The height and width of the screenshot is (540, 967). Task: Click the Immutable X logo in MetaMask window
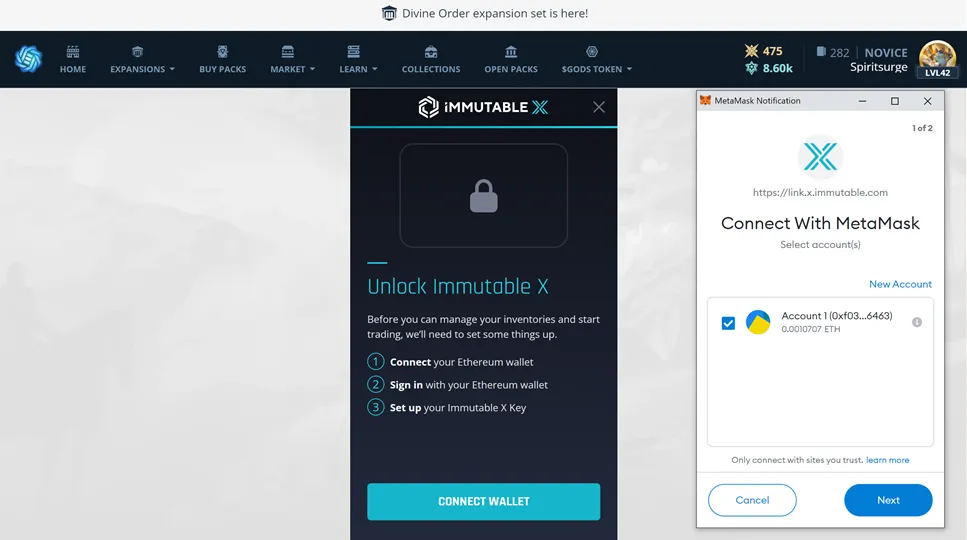point(820,157)
